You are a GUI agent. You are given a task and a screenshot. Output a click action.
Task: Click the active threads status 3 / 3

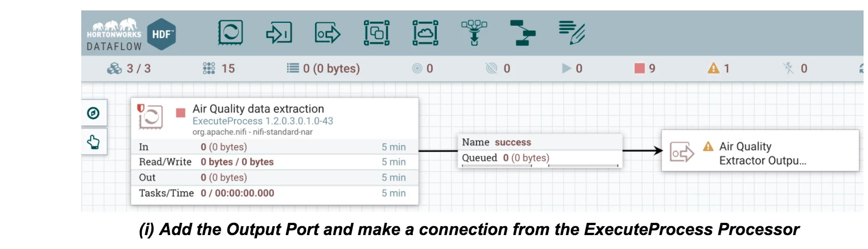129,69
